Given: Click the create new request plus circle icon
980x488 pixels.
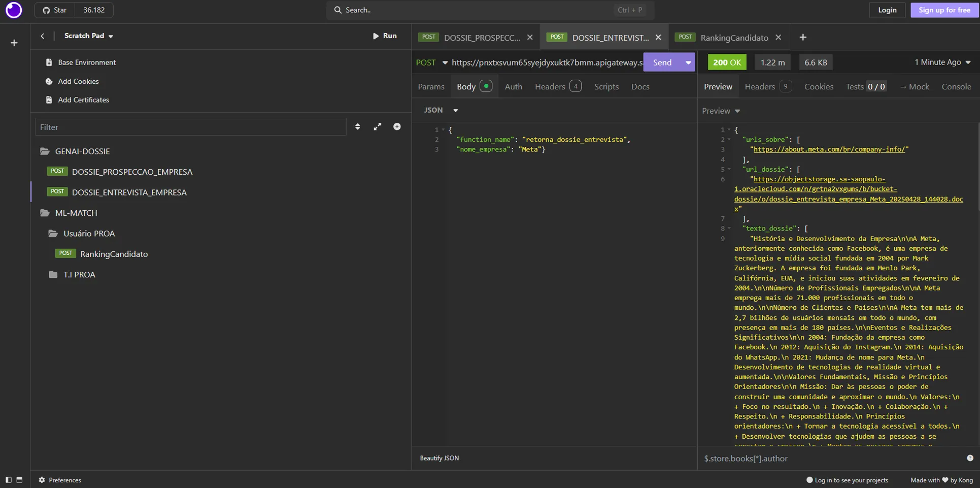Looking at the screenshot, I should point(397,127).
